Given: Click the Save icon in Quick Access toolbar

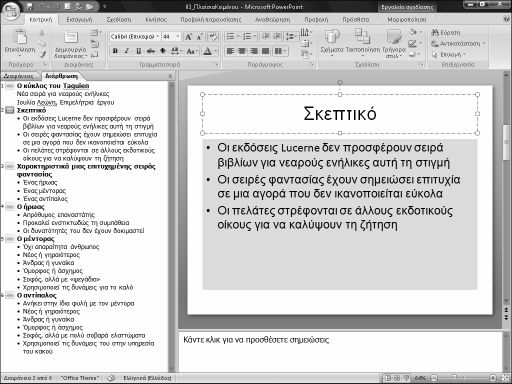Looking at the screenshot, I should click(30, 6).
